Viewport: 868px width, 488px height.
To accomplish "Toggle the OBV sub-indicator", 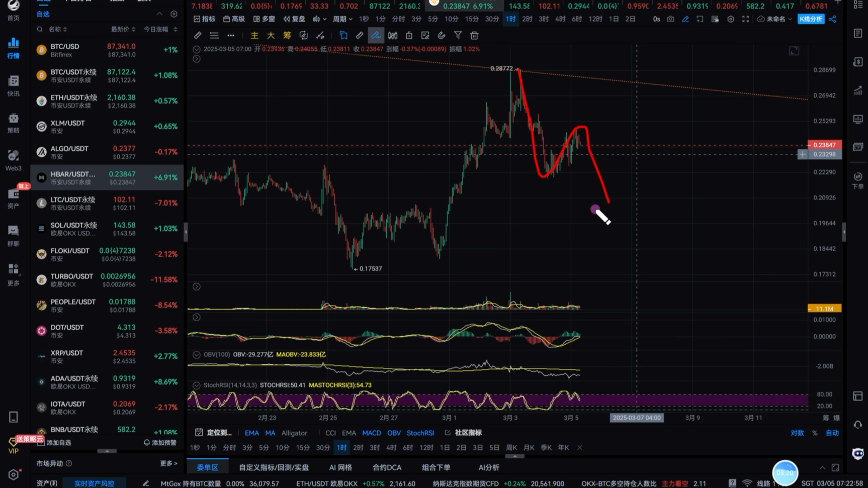I will click(394, 433).
